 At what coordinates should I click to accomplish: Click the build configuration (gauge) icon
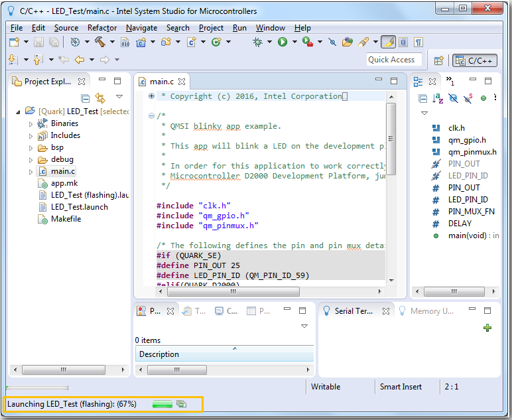tap(75, 42)
